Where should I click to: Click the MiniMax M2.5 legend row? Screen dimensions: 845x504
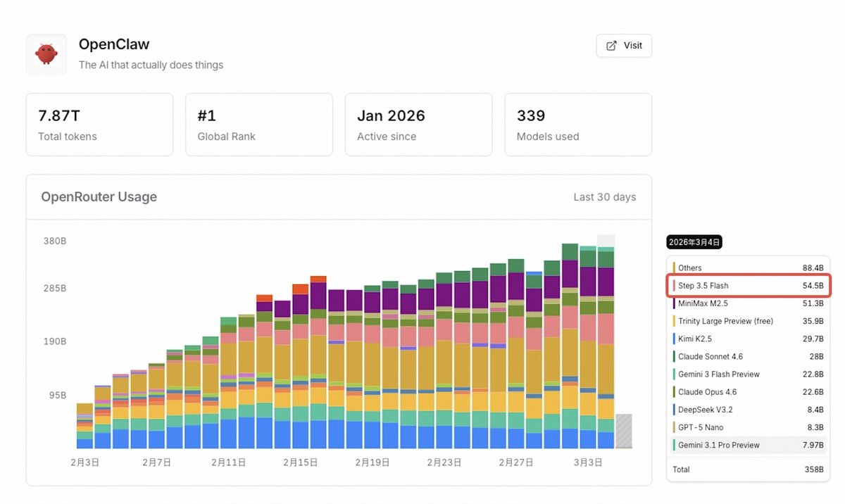(748, 303)
